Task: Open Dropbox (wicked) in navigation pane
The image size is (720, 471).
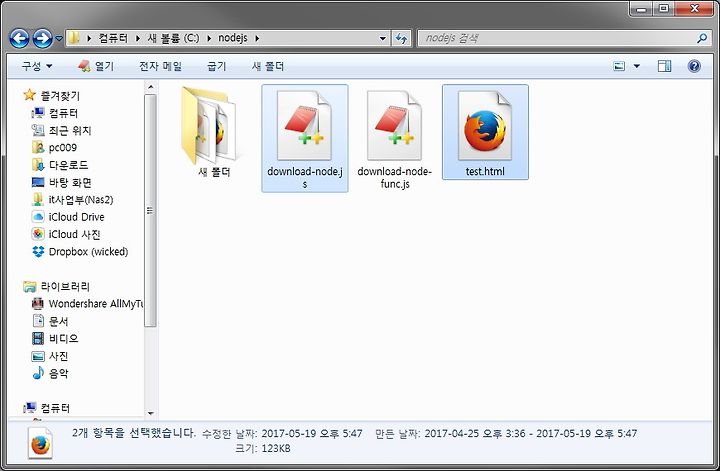Action: click(x=88, y=252)
